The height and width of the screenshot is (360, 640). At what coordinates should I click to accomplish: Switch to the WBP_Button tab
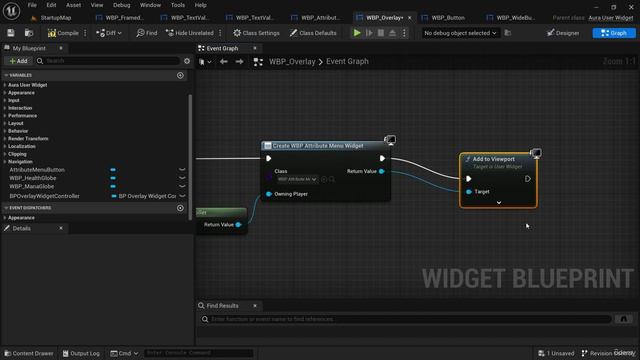[448, 18]
